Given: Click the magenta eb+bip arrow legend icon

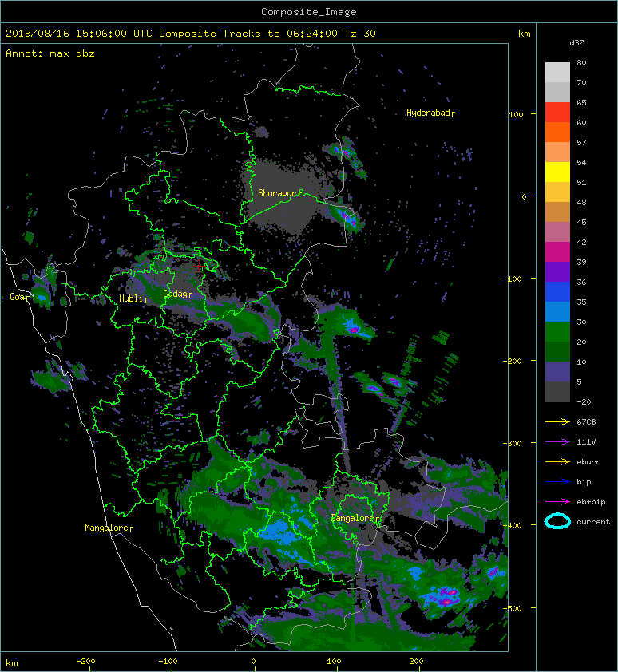Looking at the screenshot, I should click(x=557, y=502).
